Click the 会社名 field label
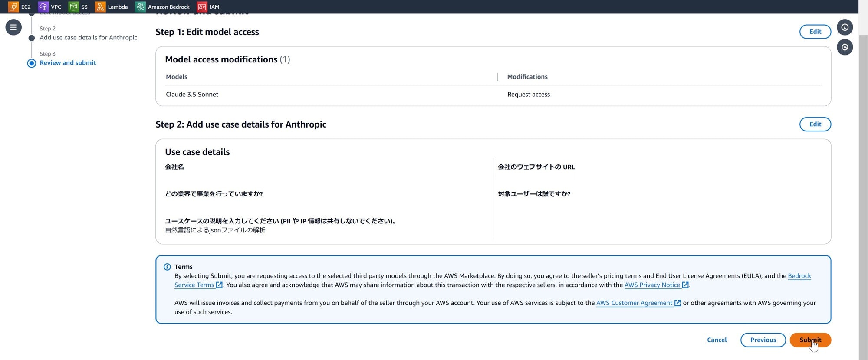 tap(174, 167)
